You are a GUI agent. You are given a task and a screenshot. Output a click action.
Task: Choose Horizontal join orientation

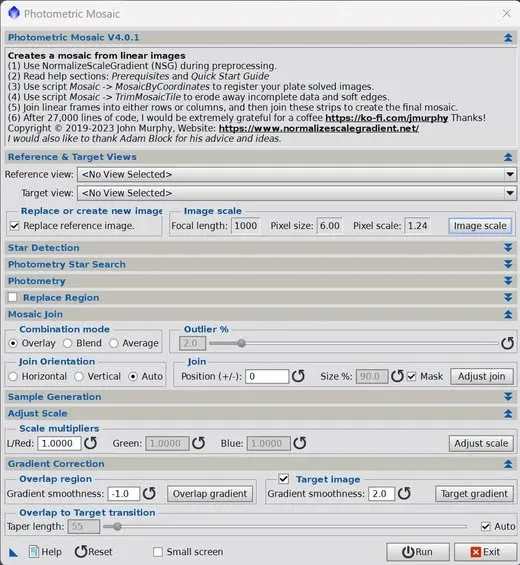pyautogui.click(x=13, y=377)
